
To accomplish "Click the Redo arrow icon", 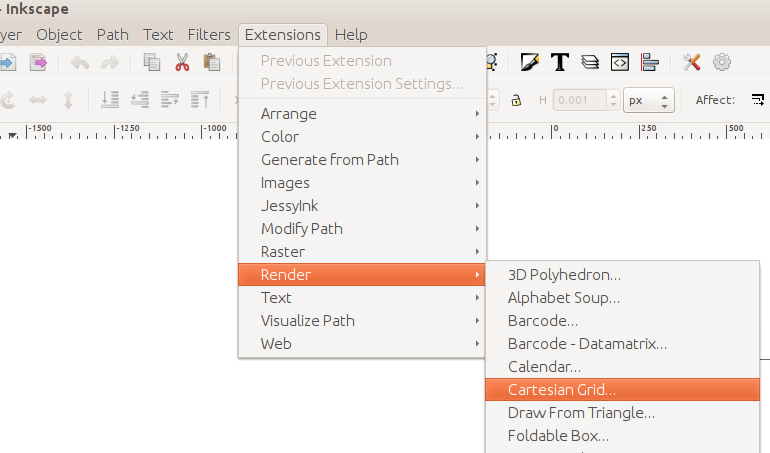I will click(x=110, y=62).
